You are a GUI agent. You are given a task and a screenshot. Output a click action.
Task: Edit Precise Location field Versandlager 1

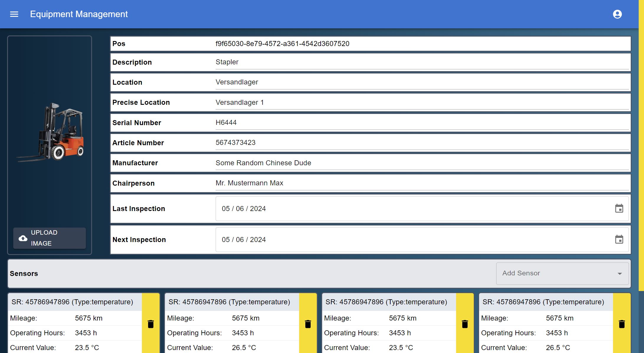pyautogui.click(x=422, y=102)
